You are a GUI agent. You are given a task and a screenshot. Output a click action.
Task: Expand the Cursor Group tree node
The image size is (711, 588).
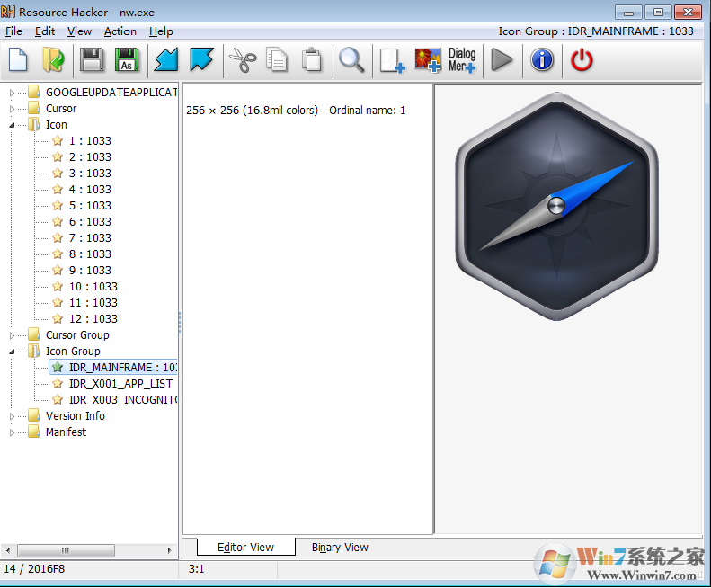[x=12, y=335]
